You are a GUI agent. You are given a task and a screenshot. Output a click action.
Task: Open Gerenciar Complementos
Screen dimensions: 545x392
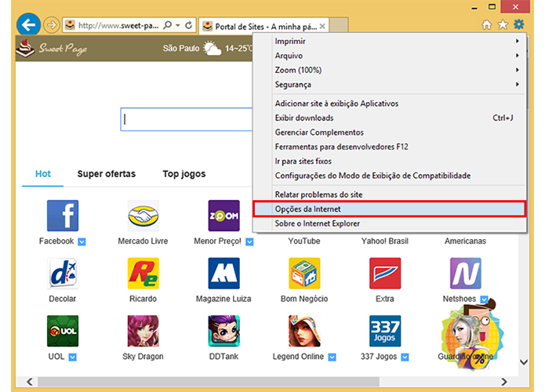[389, 132]
